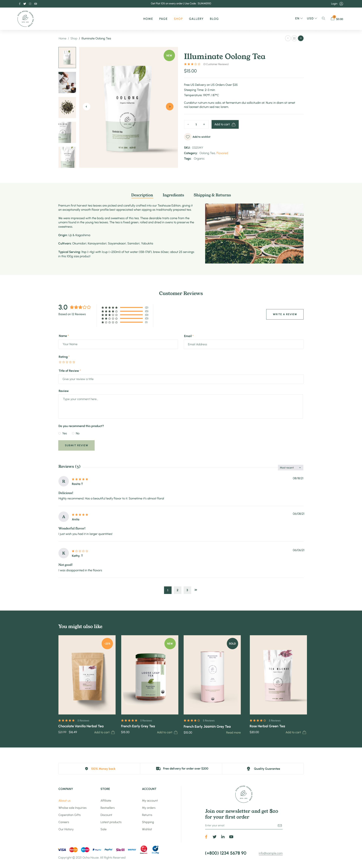Open the Shipping & Returns tab
The height and width of the screenshot is (868, 362).
(x=212, y=195)
